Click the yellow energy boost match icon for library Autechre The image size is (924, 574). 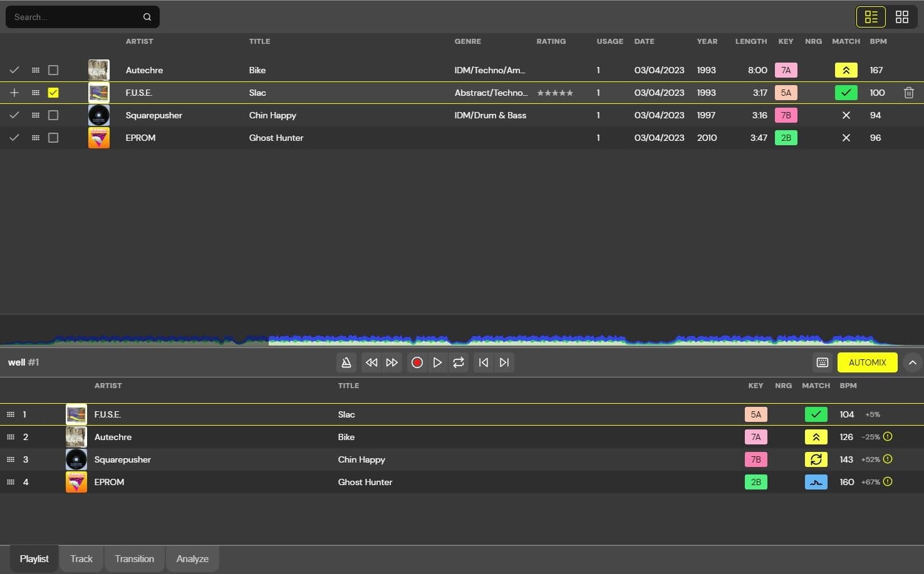click(846, 70)
